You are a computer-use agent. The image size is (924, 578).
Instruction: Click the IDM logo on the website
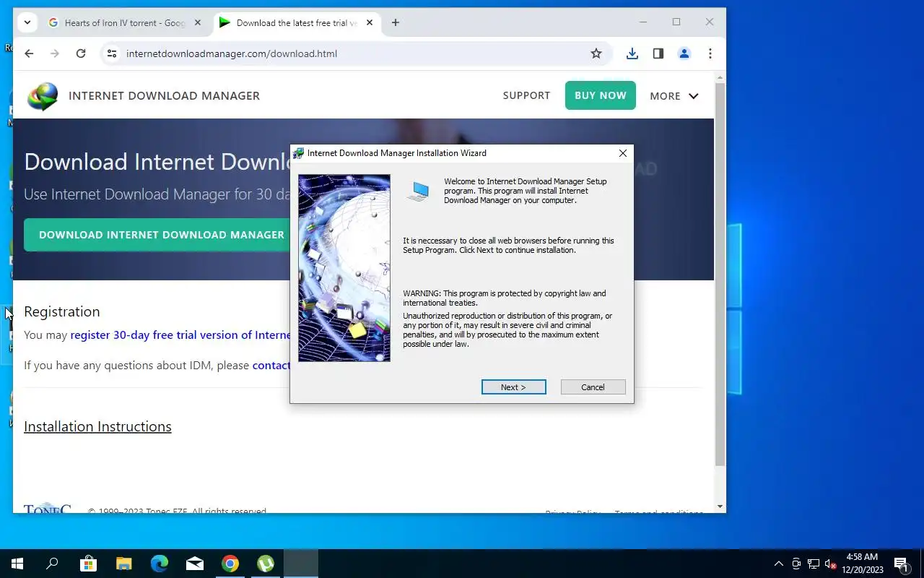pos(43,96)
